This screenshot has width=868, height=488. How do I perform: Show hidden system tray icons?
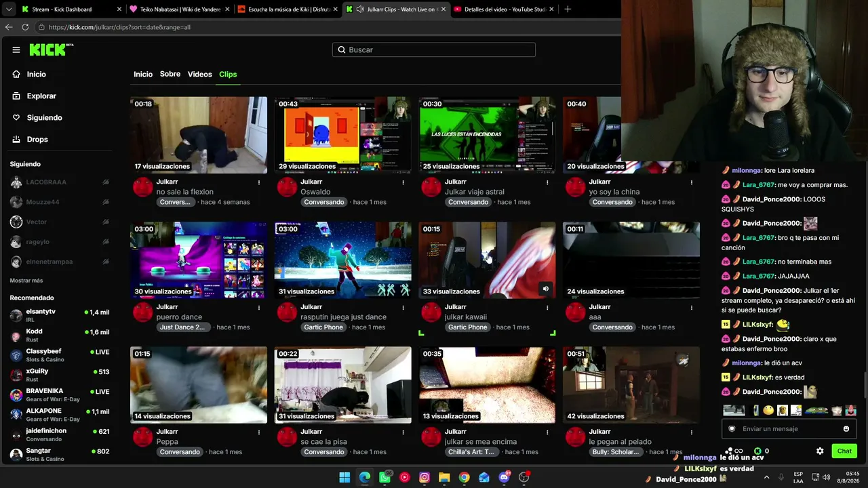(766, 477)
